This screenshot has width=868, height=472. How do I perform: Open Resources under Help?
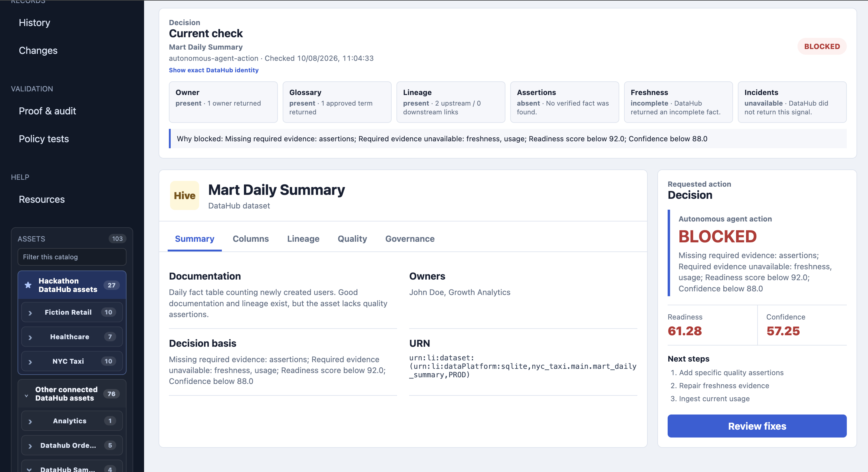(x=42, y=199)
